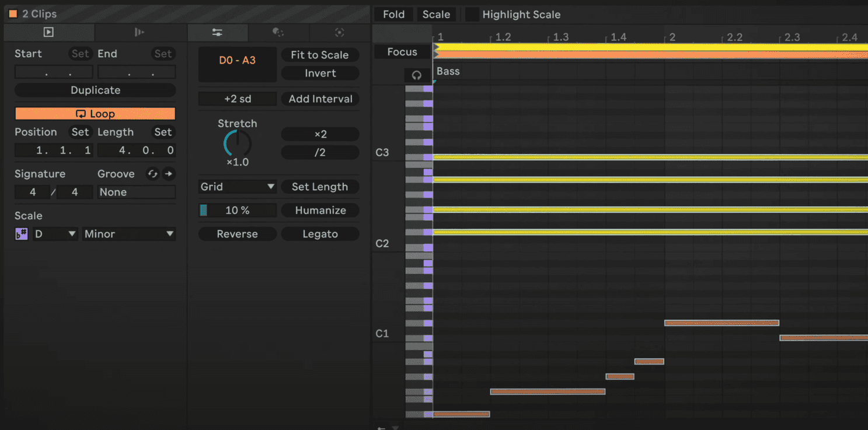
Task: Open the Grid dropdown
Action: point(237,186)
